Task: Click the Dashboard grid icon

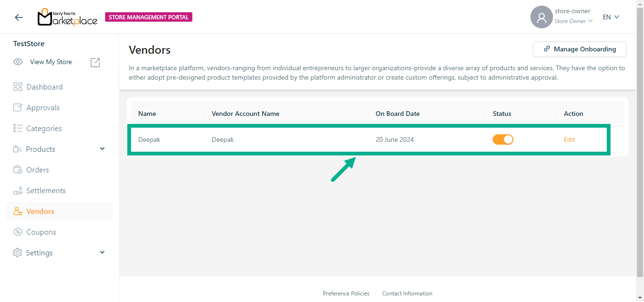Action: (x=18, y=87)
